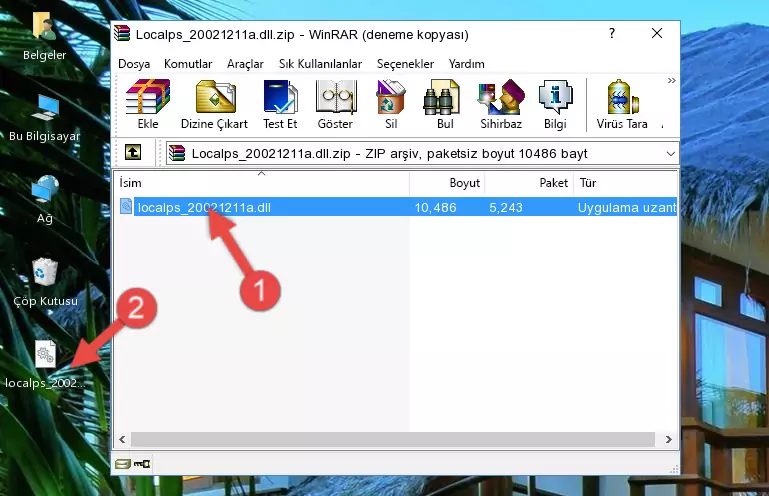The image size is (769, 496).
Task: Launch the Sihirbaz wizard
Action: click(501, 104)
